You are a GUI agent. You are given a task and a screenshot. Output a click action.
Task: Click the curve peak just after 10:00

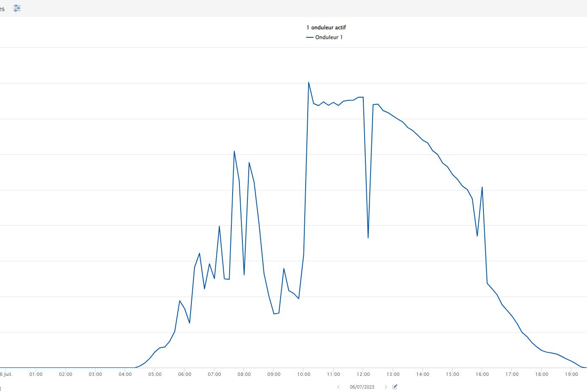309,82
